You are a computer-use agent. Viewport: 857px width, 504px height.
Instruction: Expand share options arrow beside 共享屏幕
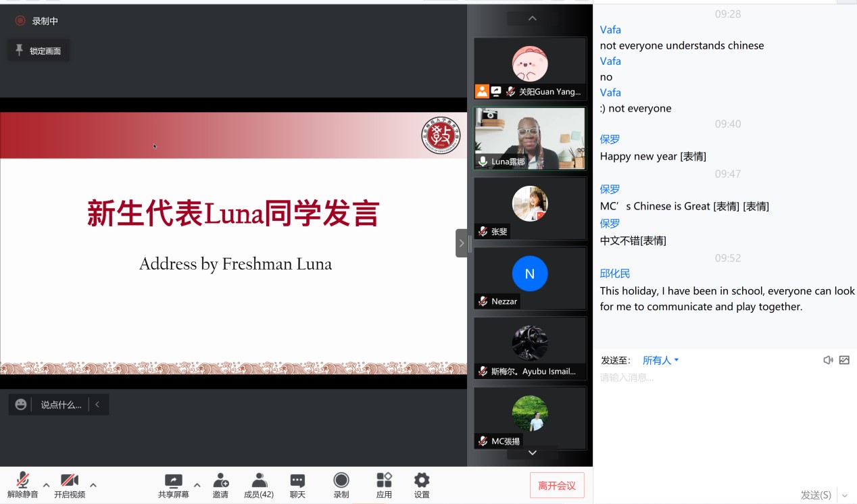point(197,484)
